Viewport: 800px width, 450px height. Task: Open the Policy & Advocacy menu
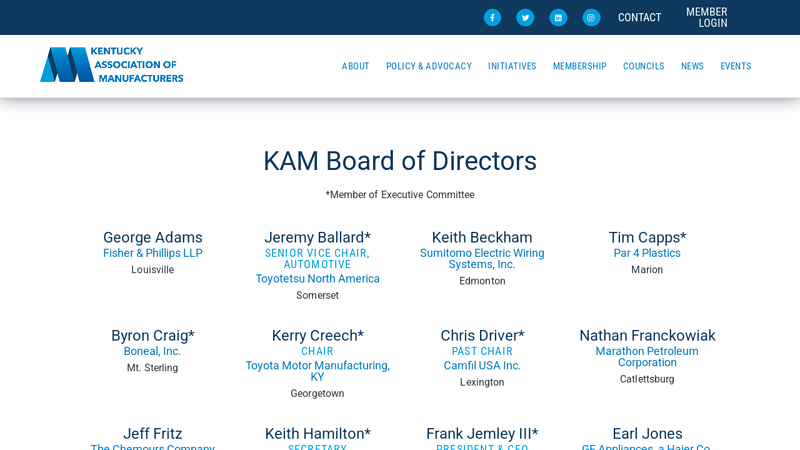click(429, 66)
